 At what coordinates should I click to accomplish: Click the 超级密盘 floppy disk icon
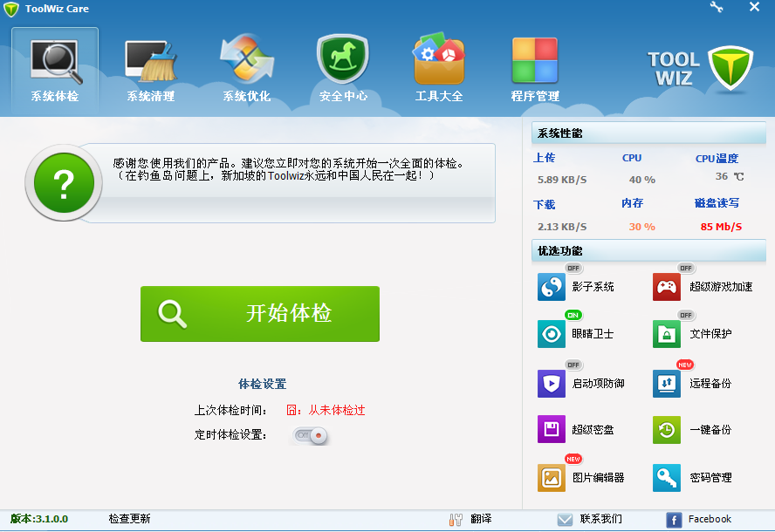(551, 429)
